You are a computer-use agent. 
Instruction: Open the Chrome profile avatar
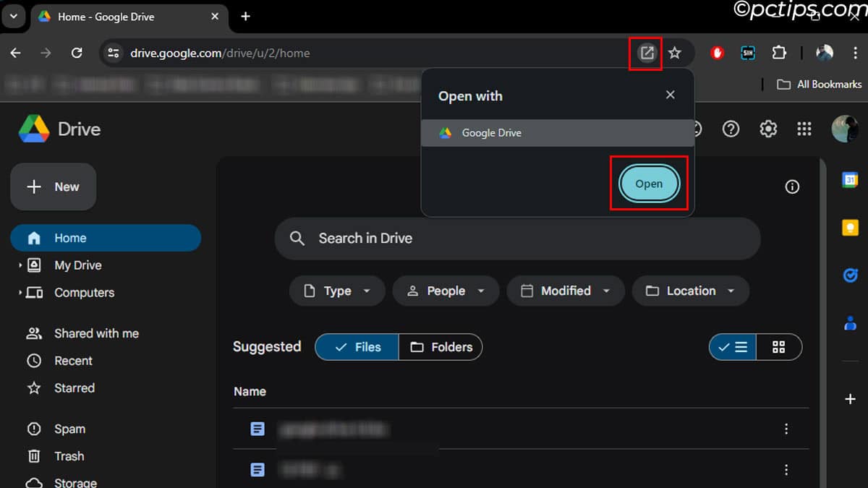825,53
